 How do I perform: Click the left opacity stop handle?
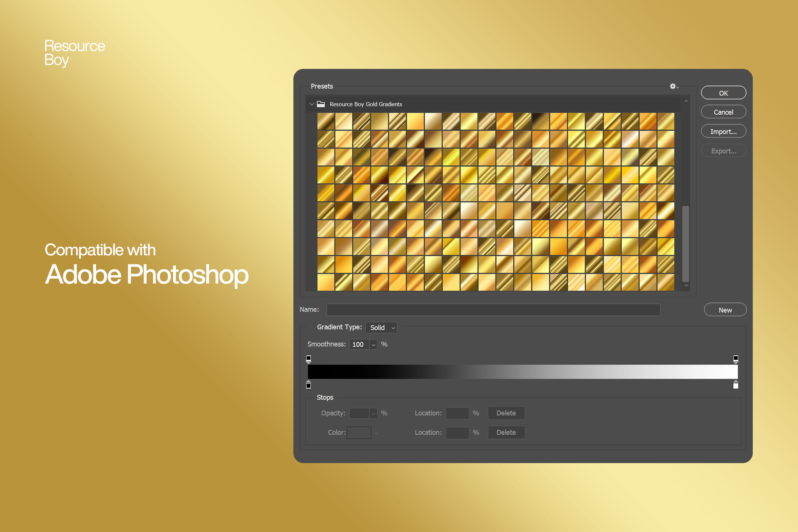pos(307,359)
